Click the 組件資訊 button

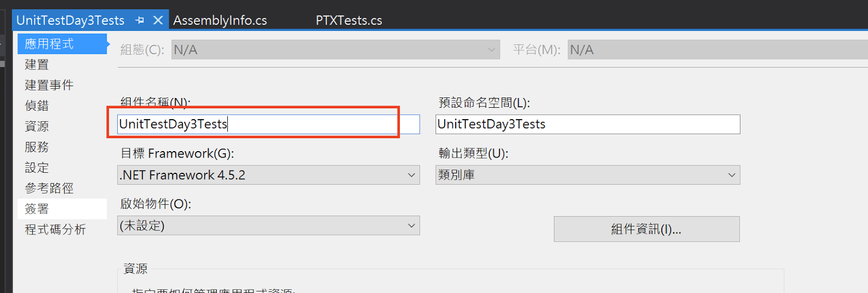pos(646,229)
